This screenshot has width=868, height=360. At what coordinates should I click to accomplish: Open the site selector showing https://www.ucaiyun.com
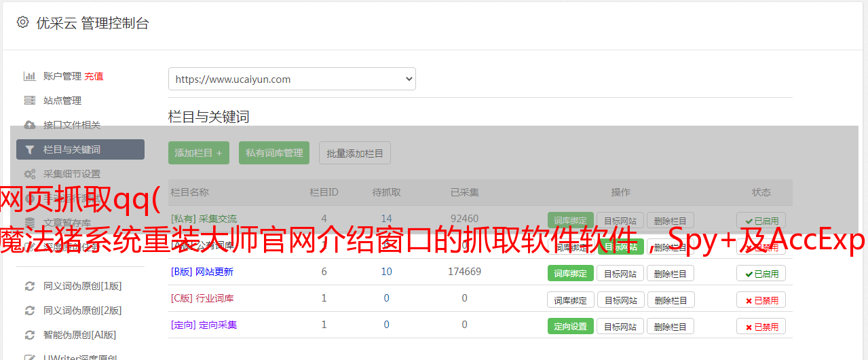click(x=292, y=79)
